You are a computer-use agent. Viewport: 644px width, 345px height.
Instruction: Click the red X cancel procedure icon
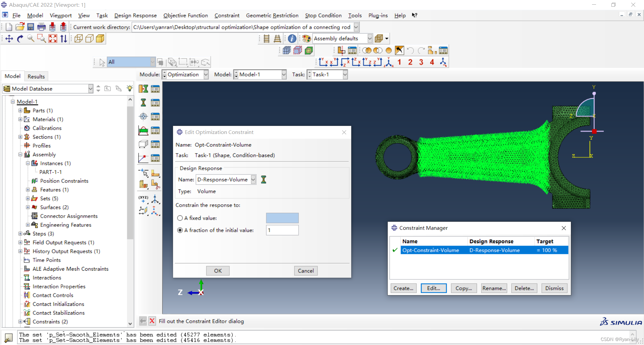click(x=152, y=321)
